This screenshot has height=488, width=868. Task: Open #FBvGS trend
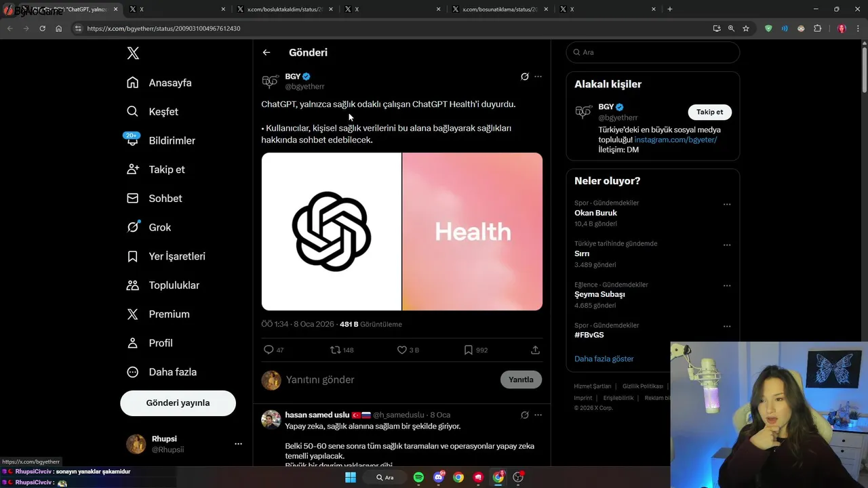[x=589, y=335]
